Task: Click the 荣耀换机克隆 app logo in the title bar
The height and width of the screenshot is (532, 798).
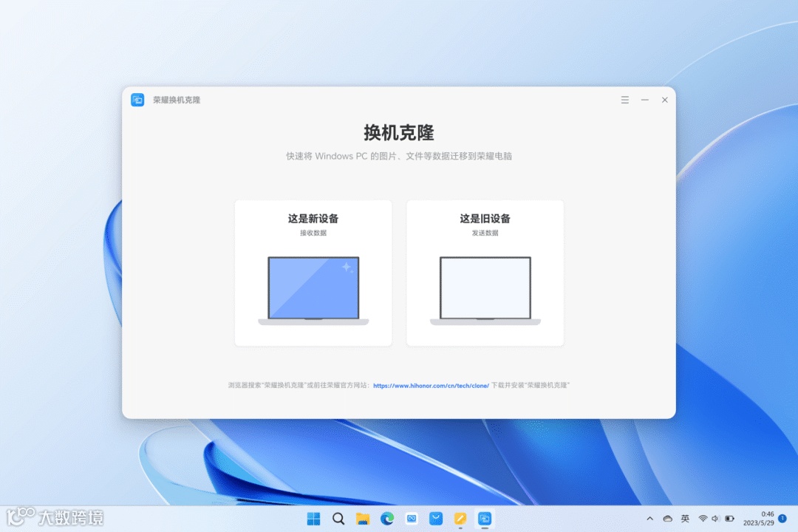Action: (x=137, y=100)
